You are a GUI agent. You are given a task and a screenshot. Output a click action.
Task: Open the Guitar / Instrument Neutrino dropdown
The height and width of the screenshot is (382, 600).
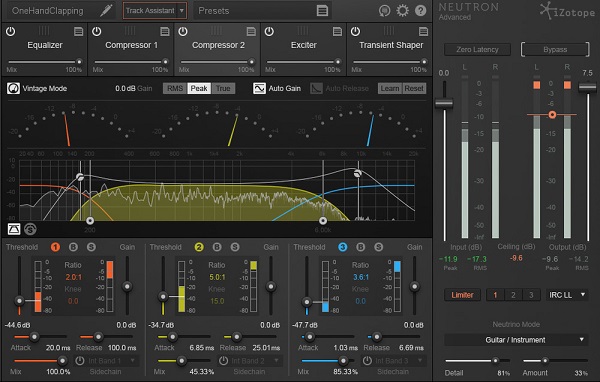[x=515, y=340]
